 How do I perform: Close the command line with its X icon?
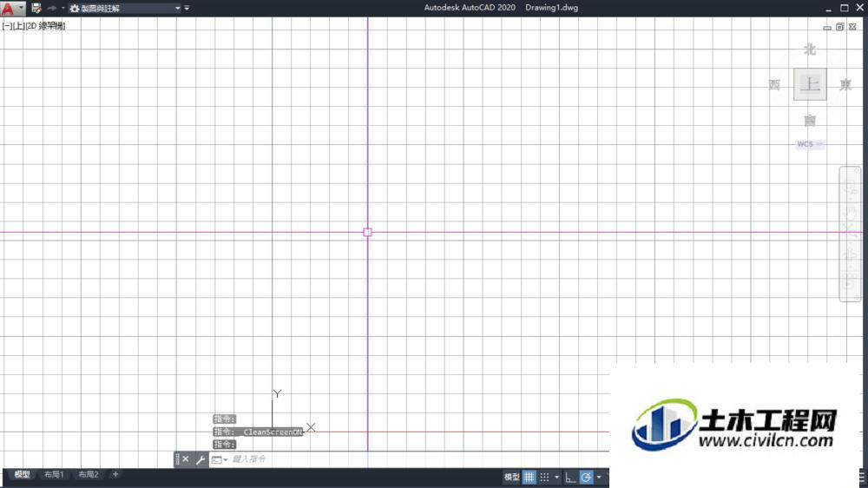click(186, 459)
